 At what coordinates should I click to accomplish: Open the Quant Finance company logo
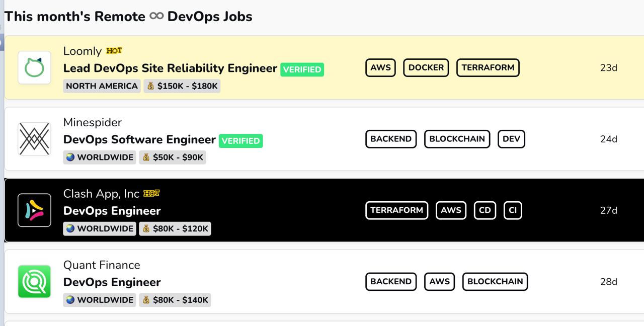(x=34, y=282)
